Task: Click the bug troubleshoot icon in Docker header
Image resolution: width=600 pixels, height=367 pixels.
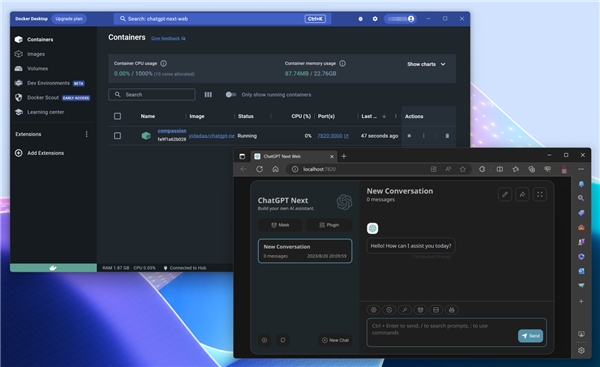Action: point(360,19)
